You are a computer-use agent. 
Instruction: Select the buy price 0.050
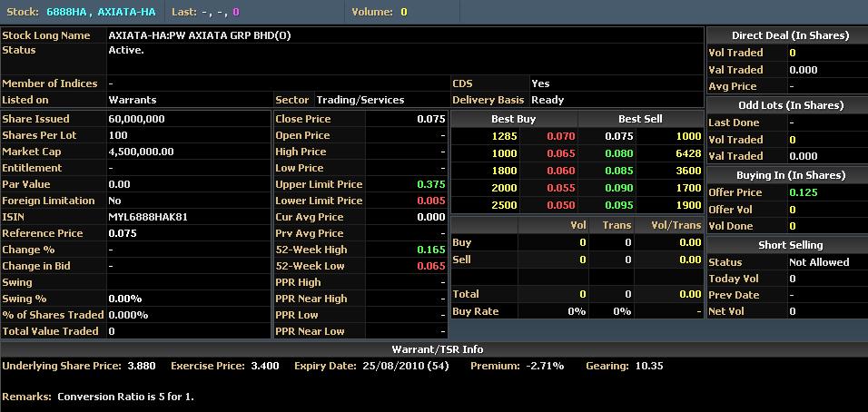click(561, 205)
